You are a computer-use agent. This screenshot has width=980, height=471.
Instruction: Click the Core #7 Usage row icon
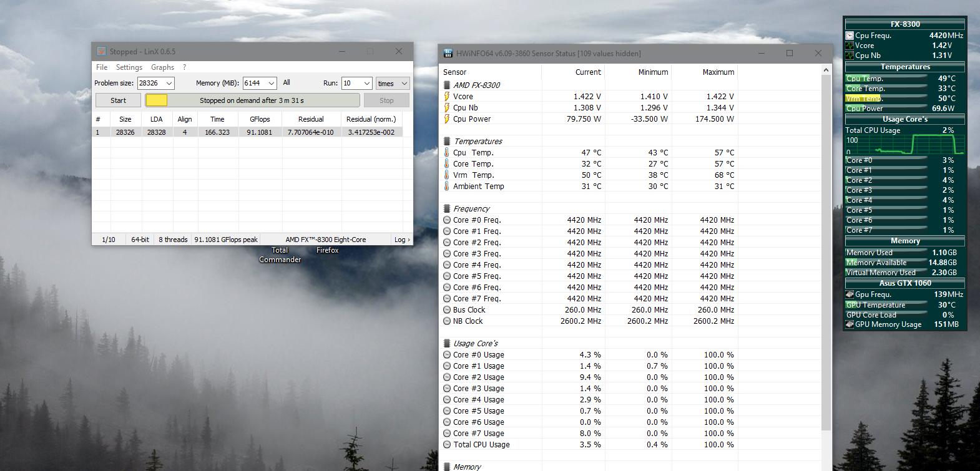pyautogui.click(x=447, y=434)
